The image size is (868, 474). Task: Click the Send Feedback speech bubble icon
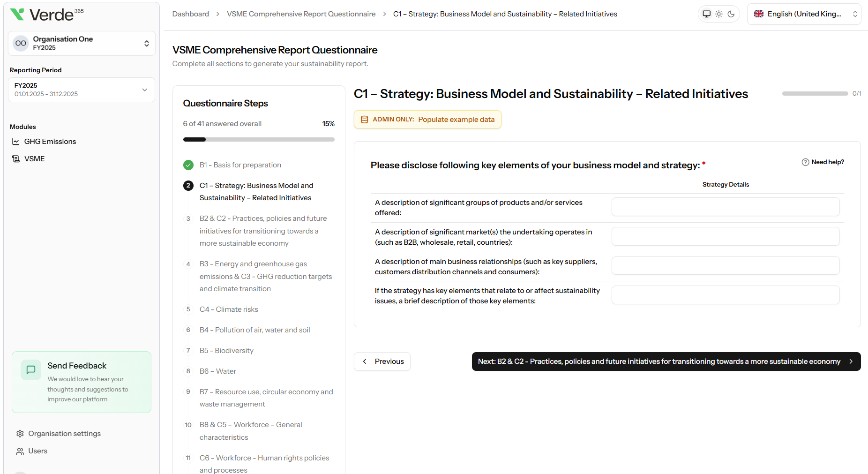[30, 370]
